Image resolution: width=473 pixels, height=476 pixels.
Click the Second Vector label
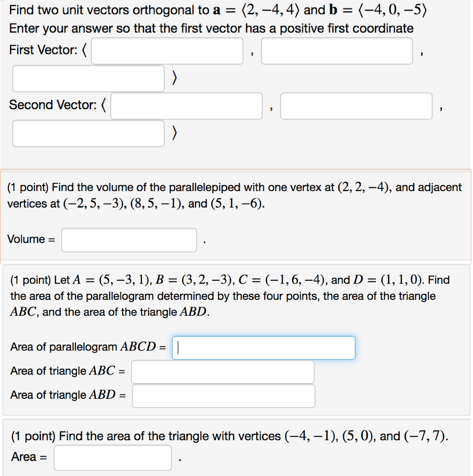(51, 105)
